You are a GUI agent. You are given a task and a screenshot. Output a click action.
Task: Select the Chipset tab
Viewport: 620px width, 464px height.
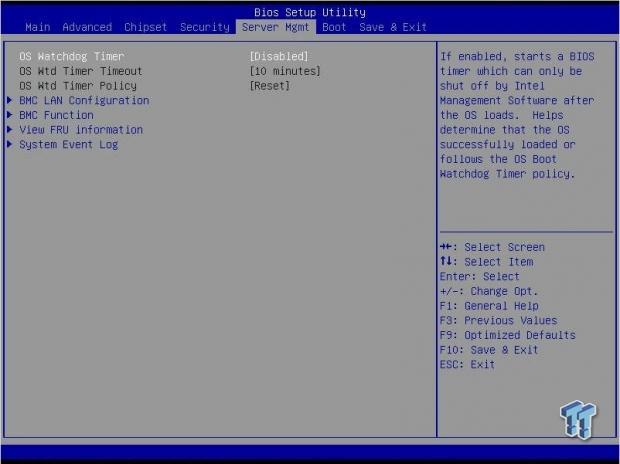[146, 27]
